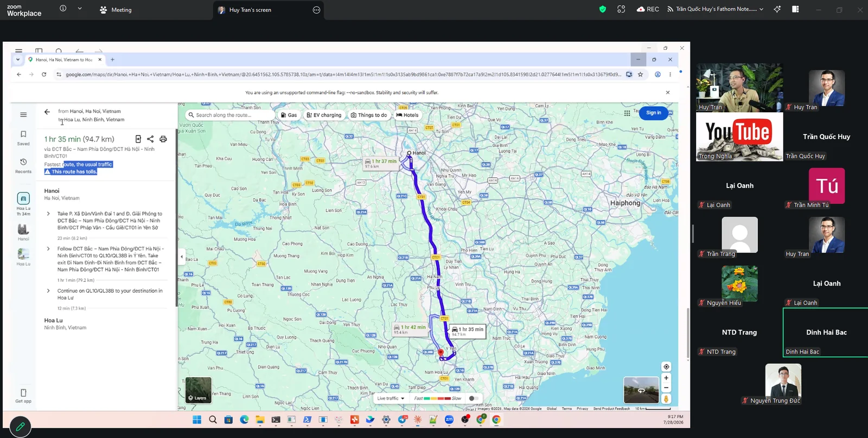Viewport: 868px width, 438px height.
Task: Open the Hanoi recent place in sidebar
Action: tap(23, 232)
